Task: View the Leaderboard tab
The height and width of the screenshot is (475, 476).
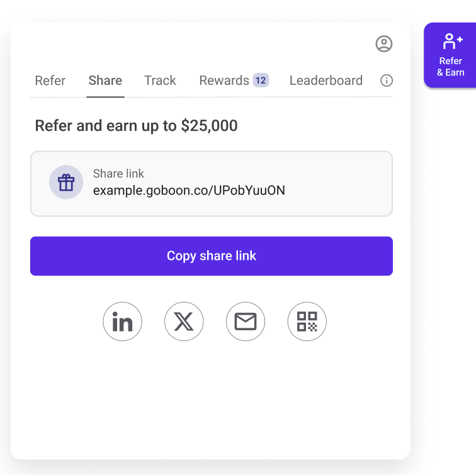Action: point(326,81)
